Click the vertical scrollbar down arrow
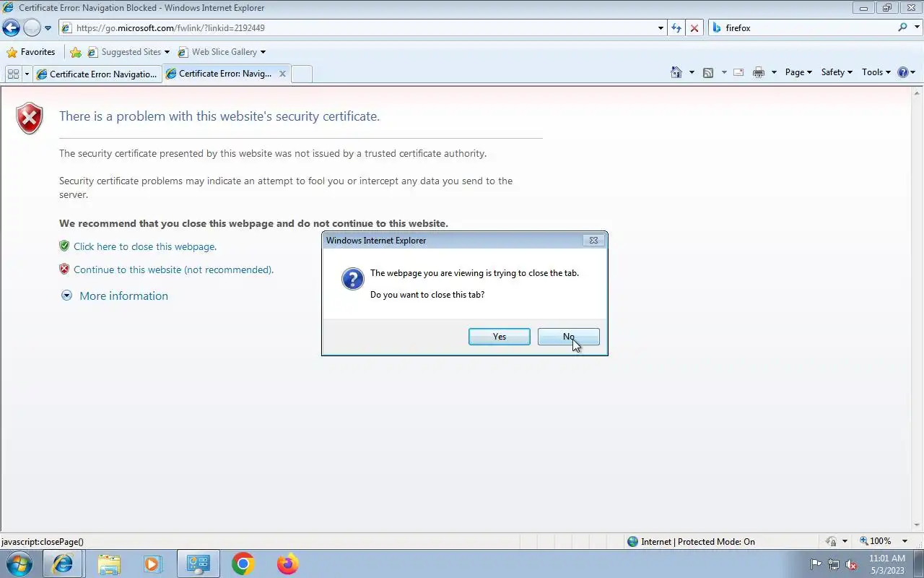Viewport: 924px width, 578px height. click(x=918, y=525)
